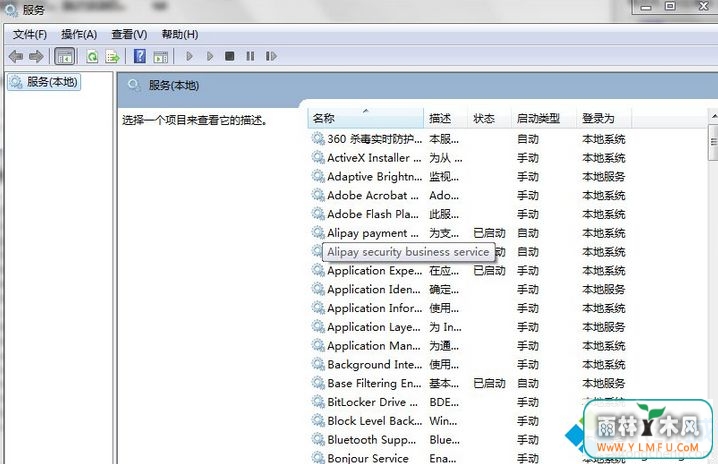
Task: Click gear icon beside 360 杀毒实时防护
Action: 318,138
